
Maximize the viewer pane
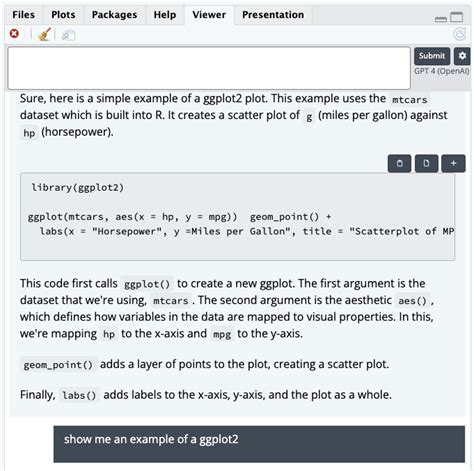(x=457, y=17)
